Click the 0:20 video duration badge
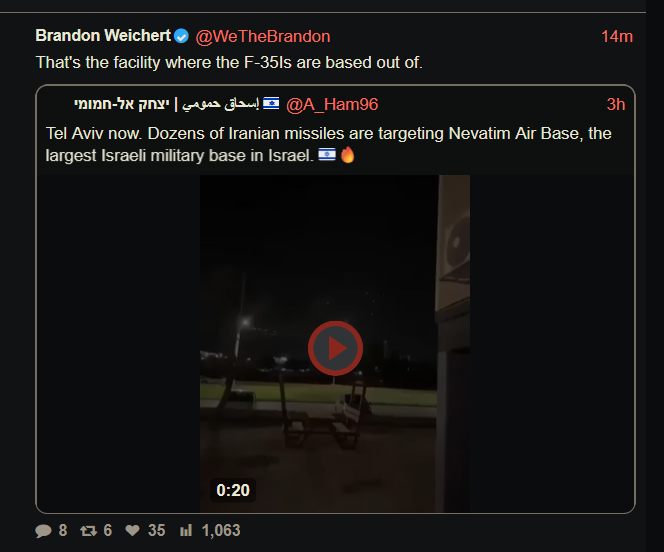 click(233, 490)
